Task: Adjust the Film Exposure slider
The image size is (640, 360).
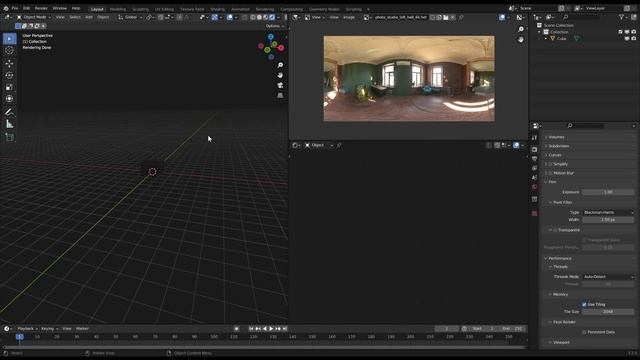Action: [608, 192]
